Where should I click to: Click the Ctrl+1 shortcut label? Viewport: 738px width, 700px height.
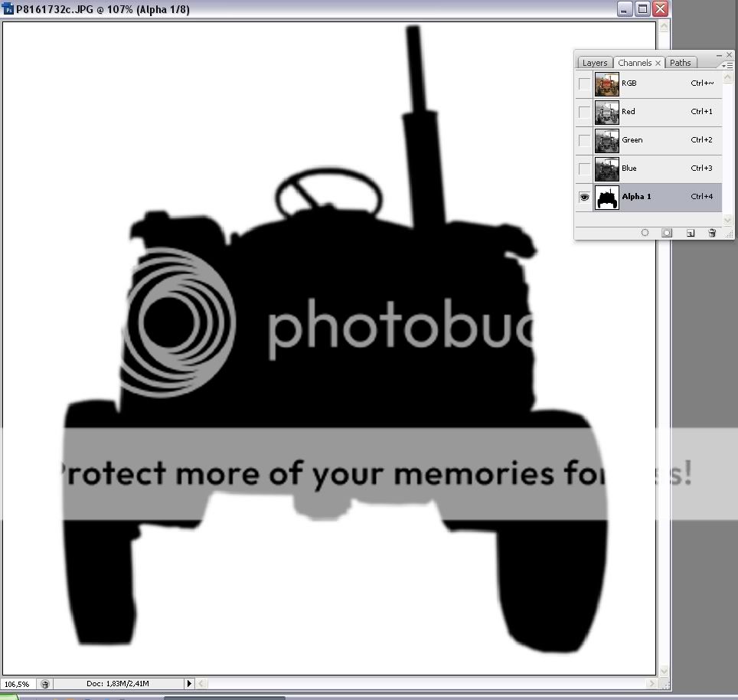click(x=702, y=112)
